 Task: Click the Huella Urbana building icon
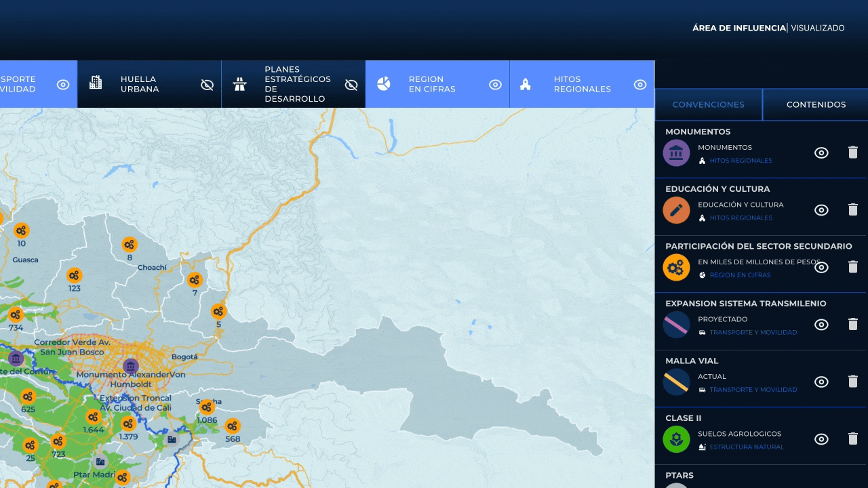[x=96, y=83]
